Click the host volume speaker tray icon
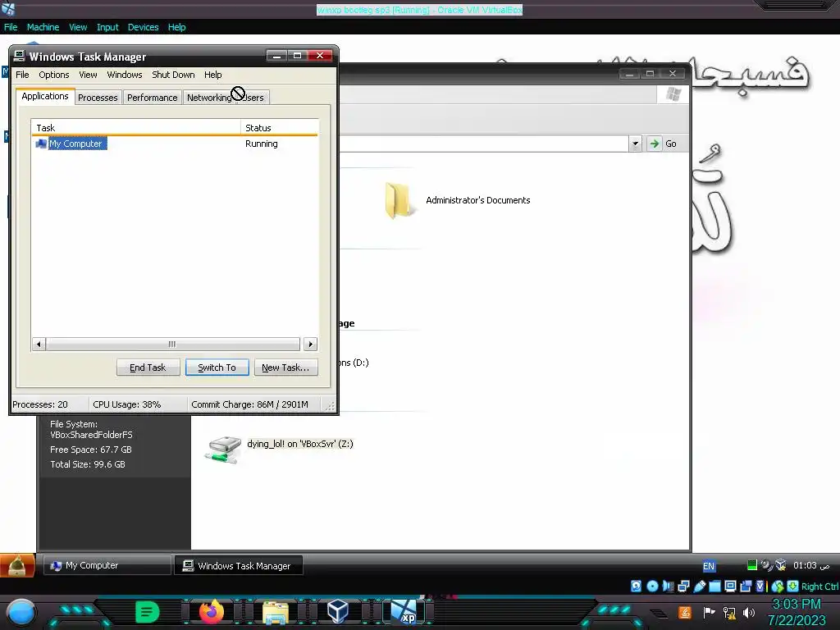The image size is (840, 630). tap(749, 612)
